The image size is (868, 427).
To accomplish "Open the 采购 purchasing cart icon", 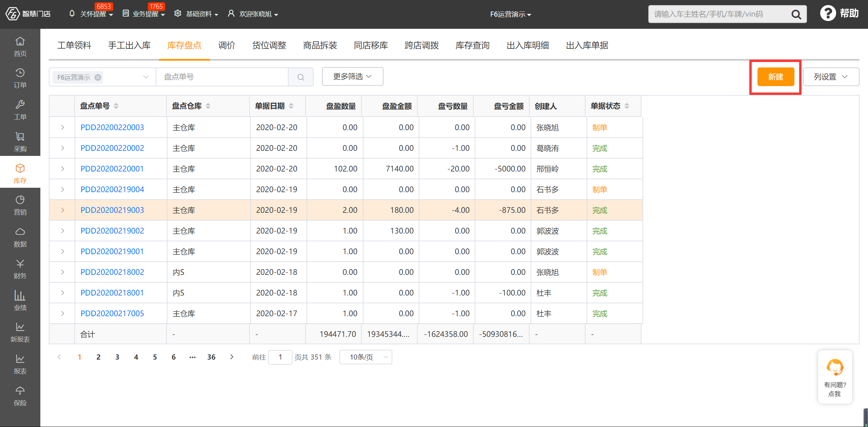I will pyautogui.click(x=20, y=142).
